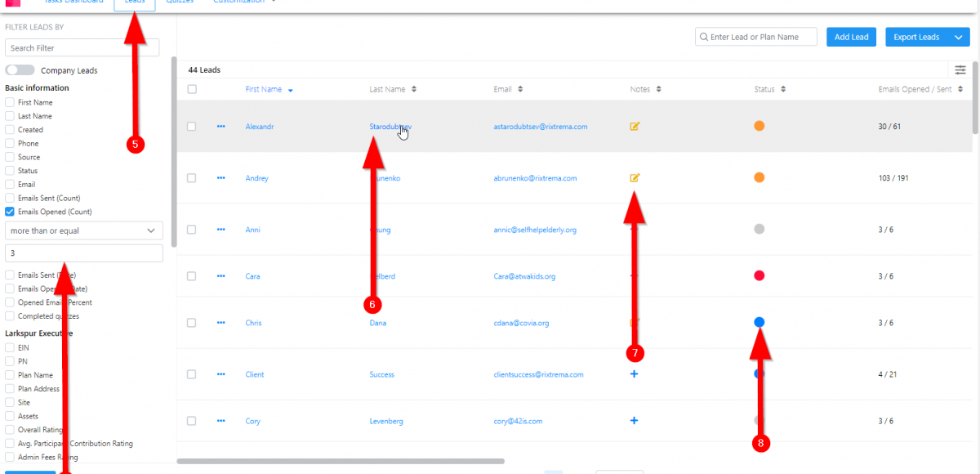Click First Name column sort arrow
980x474 pixels.
click(291, 90)
